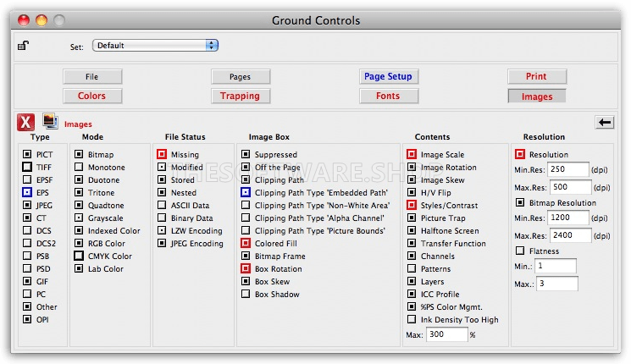Click the bitmap Max.Res field showing 2400

coord(571,235)
